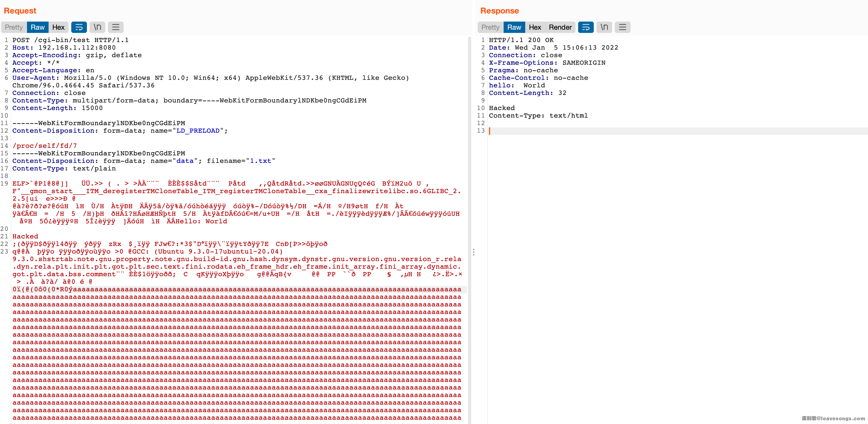Click the 'Connection: close' line in Response
The image size is (868, 424).
[x=526, y=55]
